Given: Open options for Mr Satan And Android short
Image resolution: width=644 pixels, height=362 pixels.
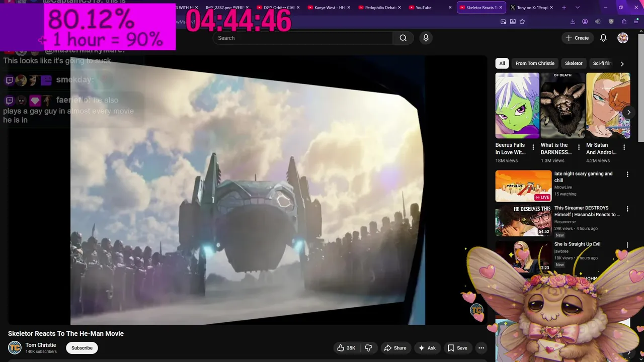Looking at the screenshot, I should (624, 147).
